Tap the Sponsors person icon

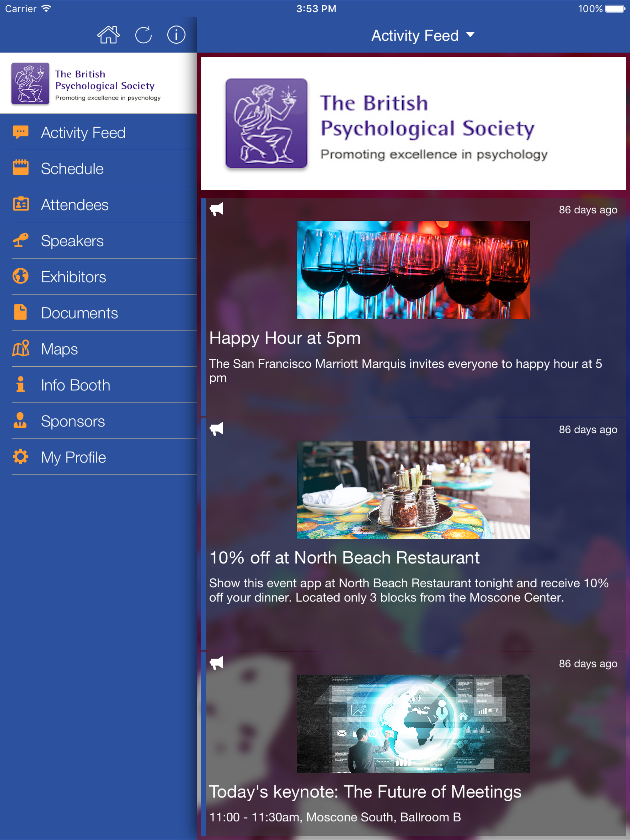(x=21, y=420)
